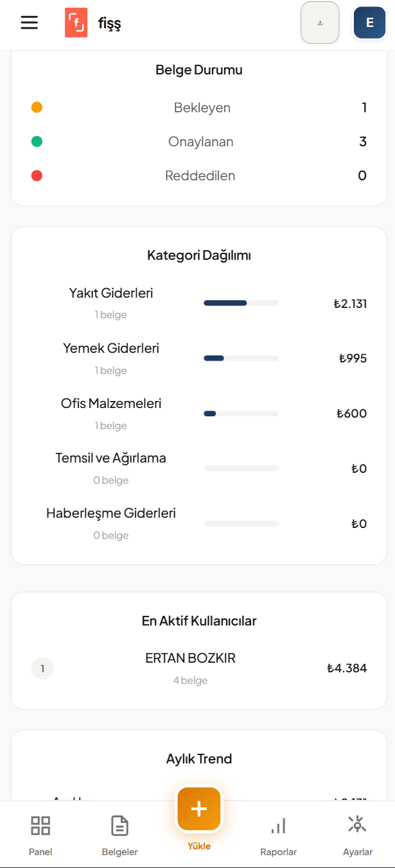Switch to the Belgeler tab
Viewport: 395px width, 868px height.
(x=119, y=834)
